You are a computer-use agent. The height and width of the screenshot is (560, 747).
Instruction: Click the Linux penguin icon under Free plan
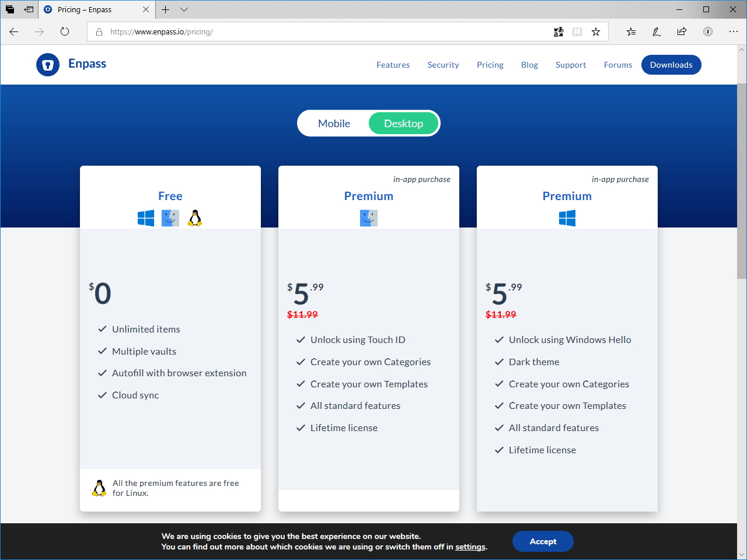pos(195,217)
